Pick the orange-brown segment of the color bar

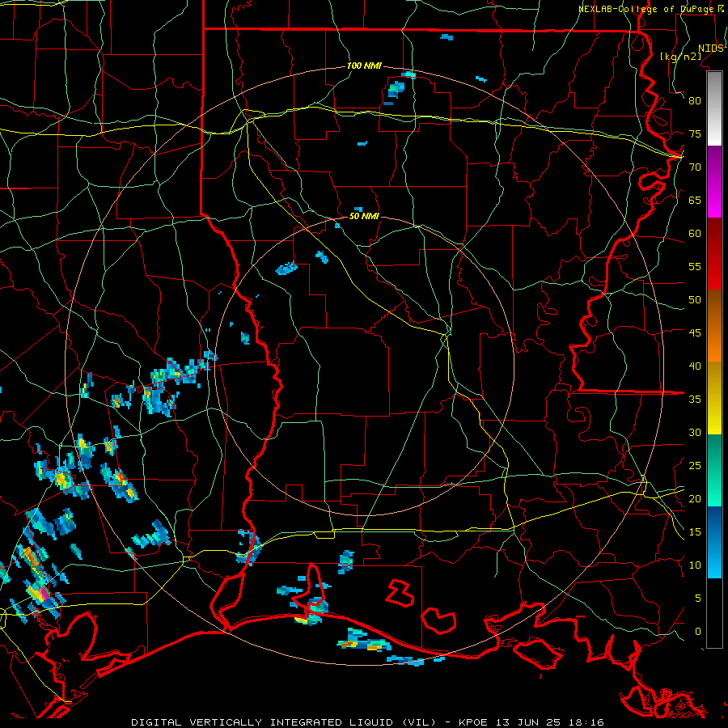[x=714, y=326]
